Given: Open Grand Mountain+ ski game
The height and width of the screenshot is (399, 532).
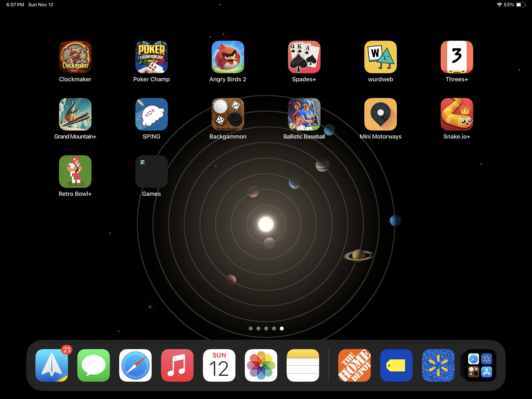Looking at the screenshot, I should click(75, 114).
